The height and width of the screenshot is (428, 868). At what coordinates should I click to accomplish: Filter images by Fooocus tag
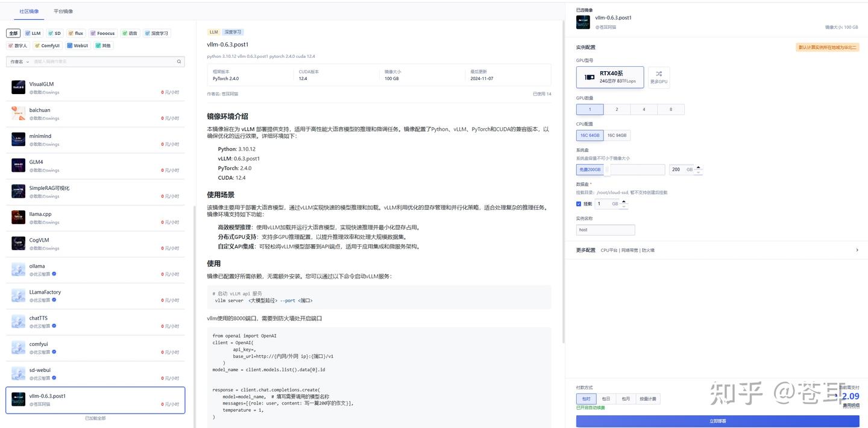coord(102,33)
